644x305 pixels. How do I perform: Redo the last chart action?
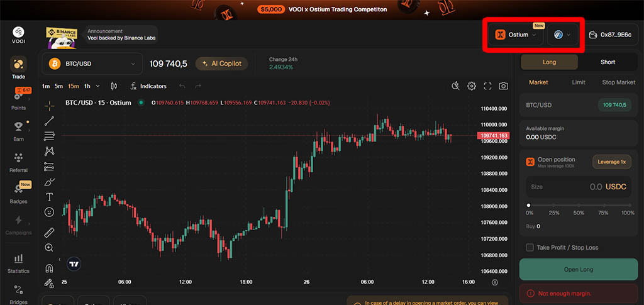pyautogui.click(x=198, y=86)
